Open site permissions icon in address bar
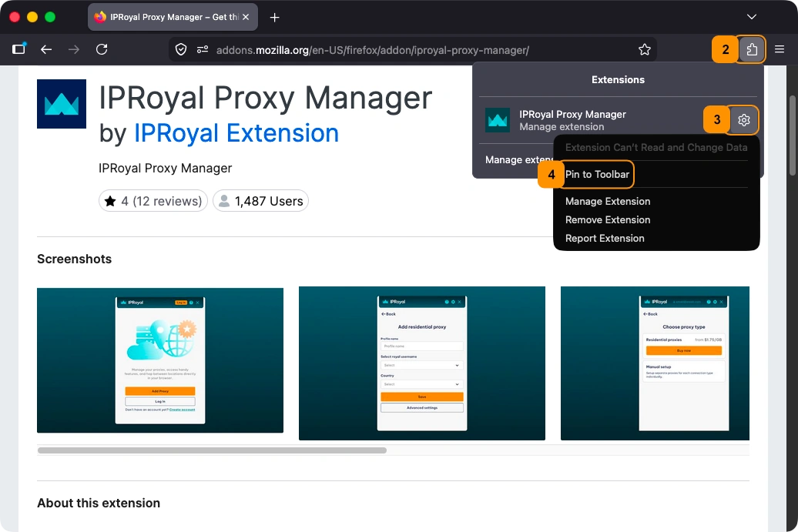798x532 pixels. (203, 49)
